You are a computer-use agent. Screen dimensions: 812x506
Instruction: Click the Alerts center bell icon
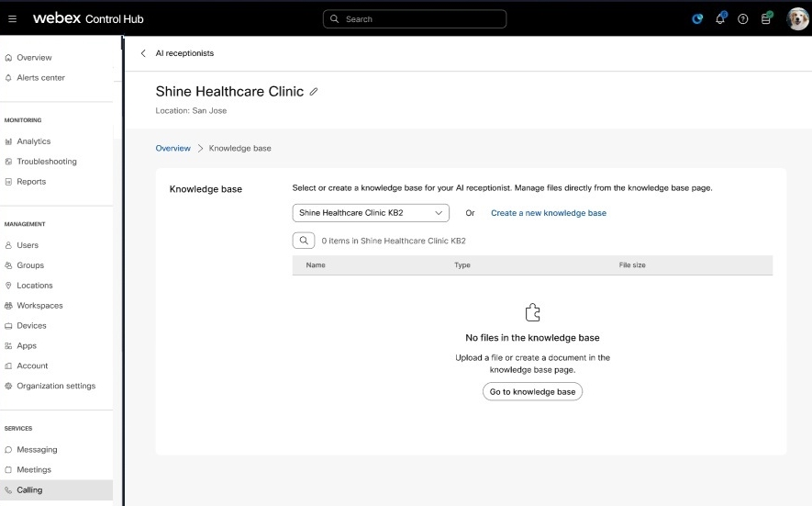coord(8,78)
